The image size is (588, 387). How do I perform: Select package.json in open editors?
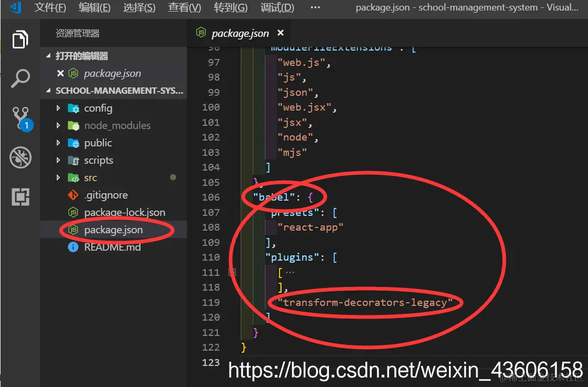(x=113, y=74)
